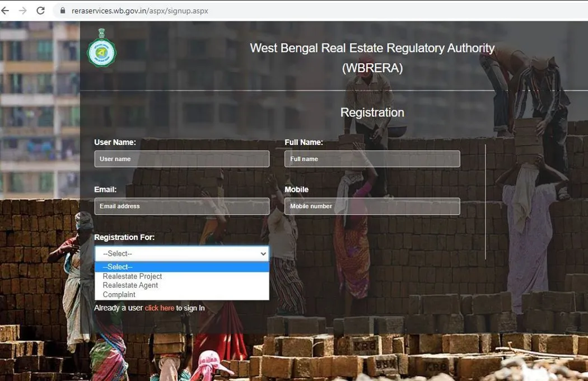Image resolution: width=588 pixels, height=381 pixels.
Task: Click the 'Registration' form heading
Action: pos(372,112)
